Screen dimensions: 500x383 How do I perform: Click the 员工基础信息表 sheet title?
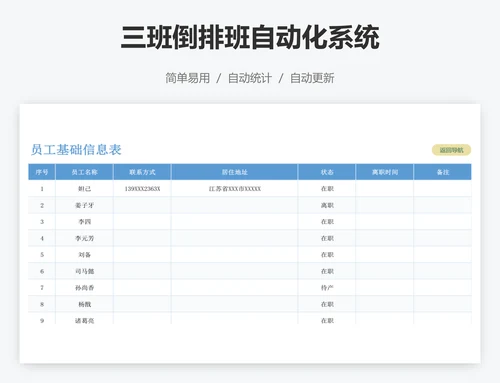click(76, 150)
